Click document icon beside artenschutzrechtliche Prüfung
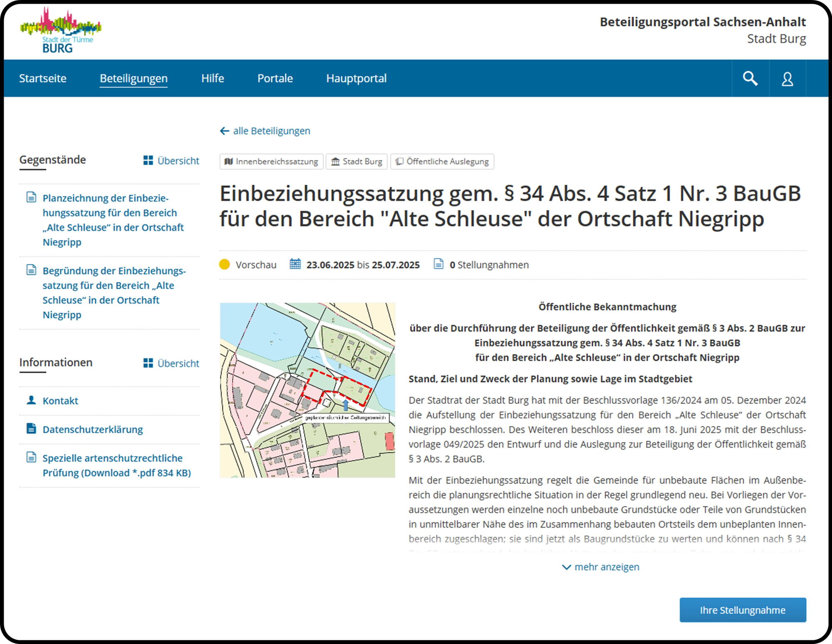 click(x=31, y=457)
